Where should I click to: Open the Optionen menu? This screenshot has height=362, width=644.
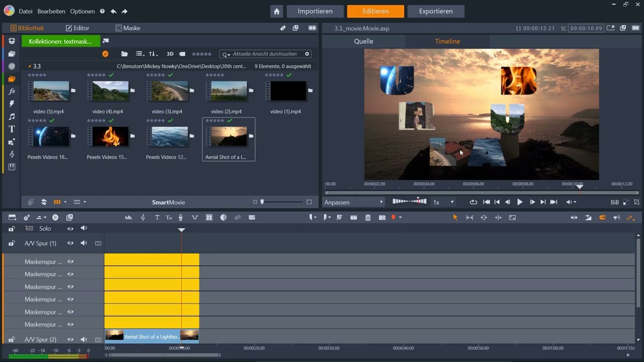[82, 11]
